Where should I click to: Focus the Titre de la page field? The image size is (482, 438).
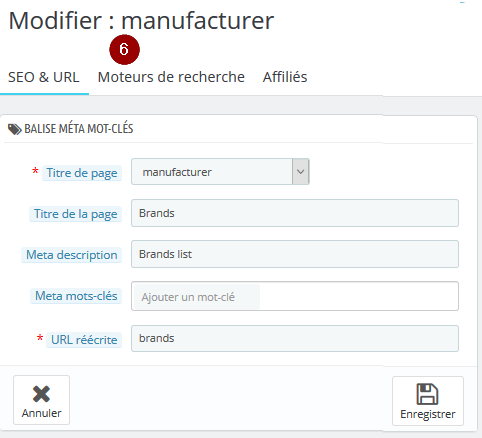pyautogui.click(x=295, y=213)
